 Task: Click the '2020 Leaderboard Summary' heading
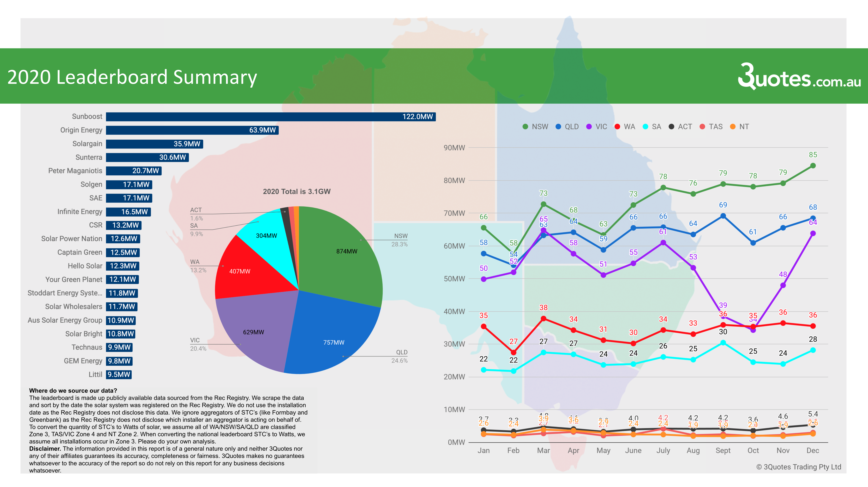[132, 77]
